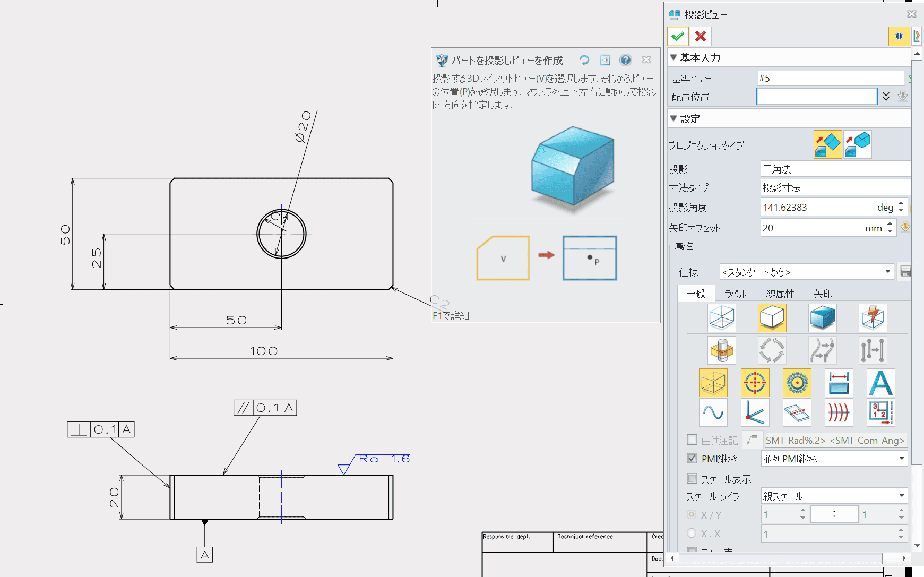The width and height of the screenshot is (924, 577).
Task: Open help question mark in hint window
Action: pos(626,60)
